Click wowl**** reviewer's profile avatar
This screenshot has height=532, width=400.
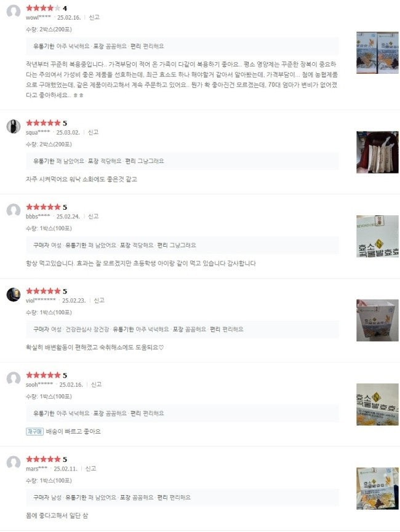click(x=14, y=12)
